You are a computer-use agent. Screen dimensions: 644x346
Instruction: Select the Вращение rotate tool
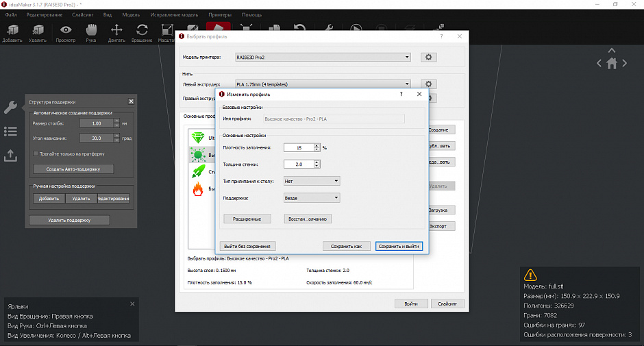coord(142,33)
